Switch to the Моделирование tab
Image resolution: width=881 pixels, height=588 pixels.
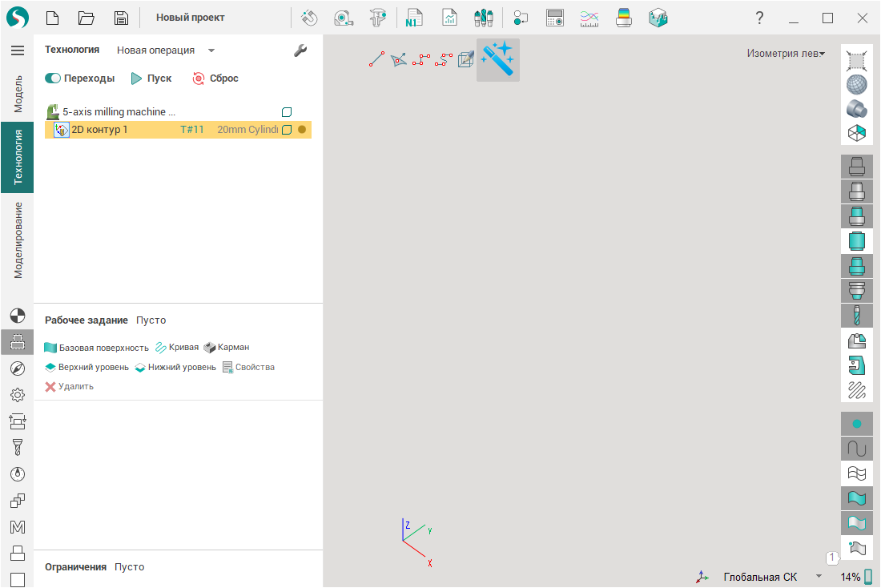click(18, 240)
